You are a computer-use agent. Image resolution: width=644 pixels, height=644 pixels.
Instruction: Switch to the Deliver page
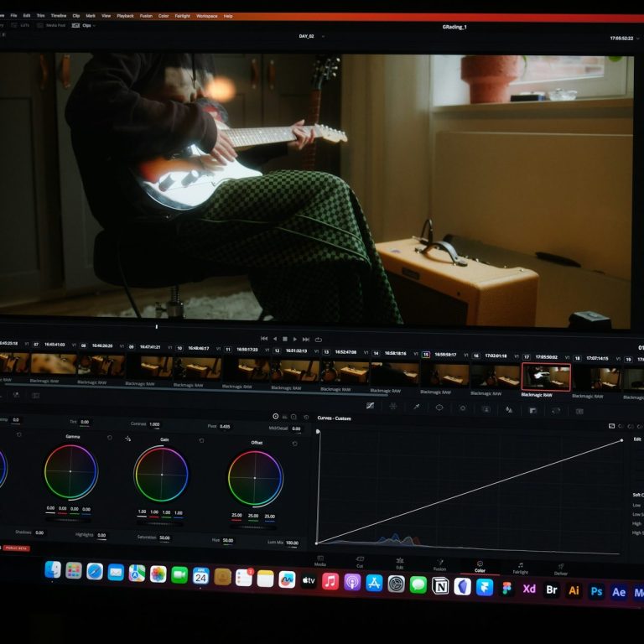point(561,569)
